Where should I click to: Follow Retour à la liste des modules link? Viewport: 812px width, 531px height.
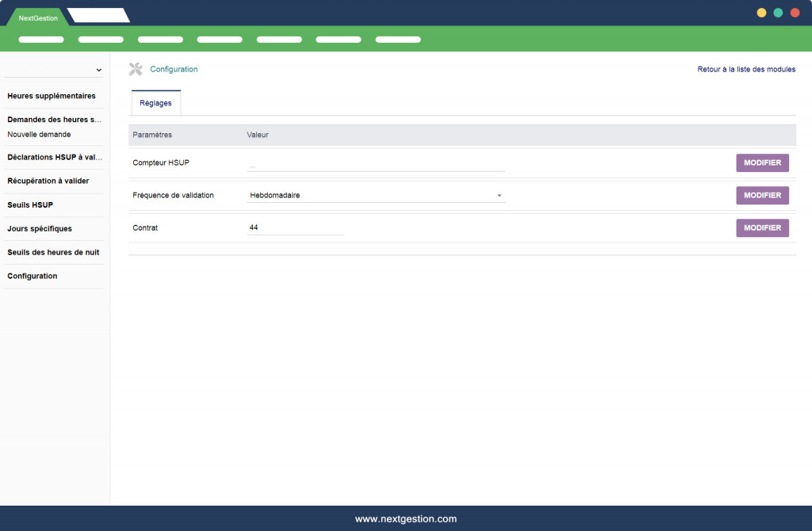click(746, 70)
